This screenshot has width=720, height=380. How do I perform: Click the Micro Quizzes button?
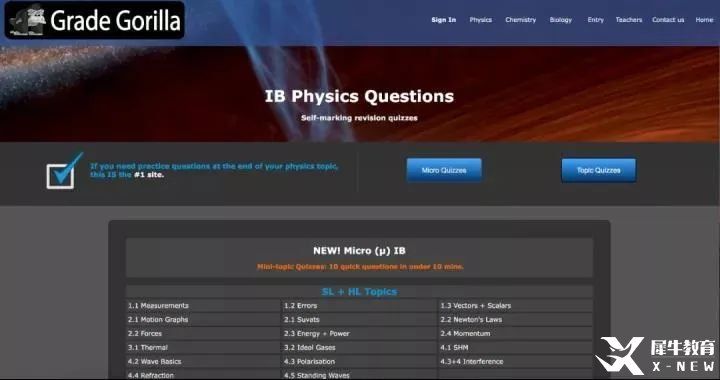point(444,170)
